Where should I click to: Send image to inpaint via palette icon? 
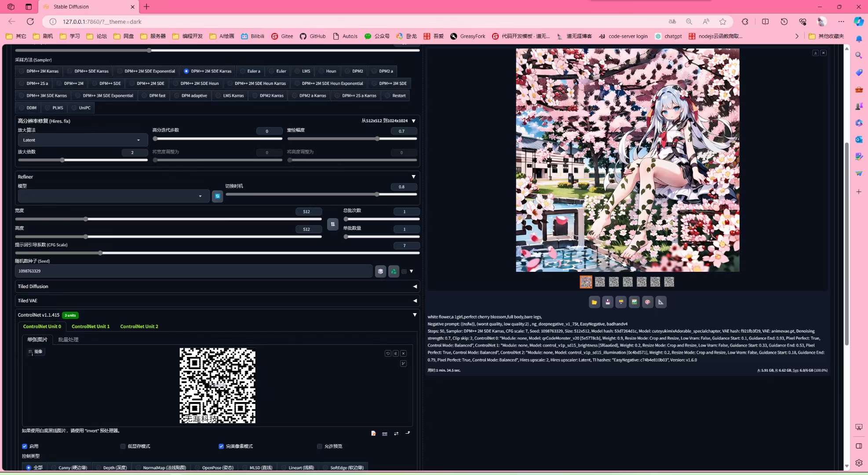click(x=647, y=302)
